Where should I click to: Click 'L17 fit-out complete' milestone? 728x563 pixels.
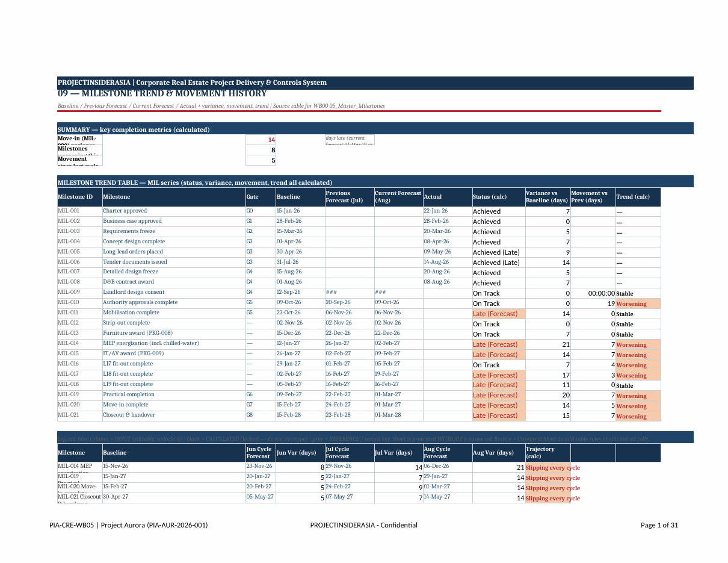point(174,364)
